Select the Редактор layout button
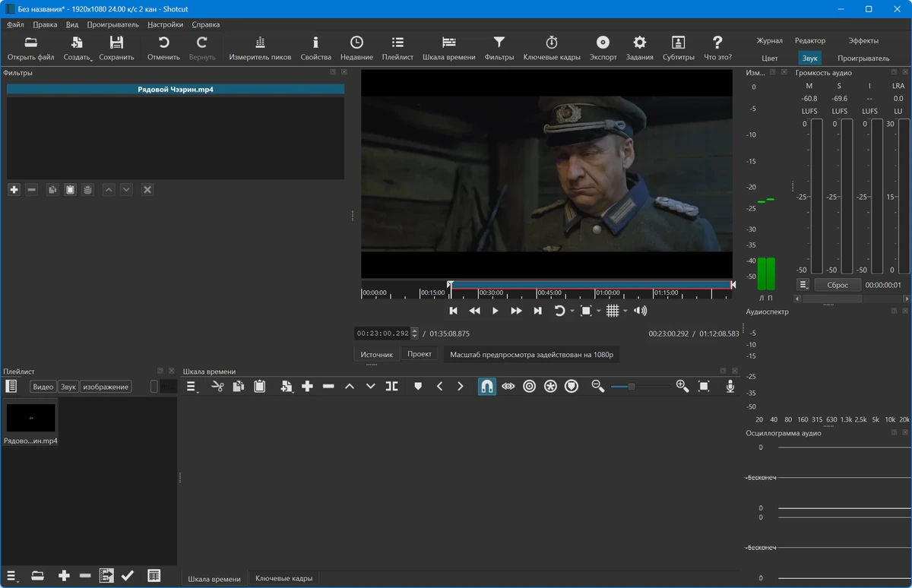The width and height of the screenshot is (912, 588). tap(810, 41)
